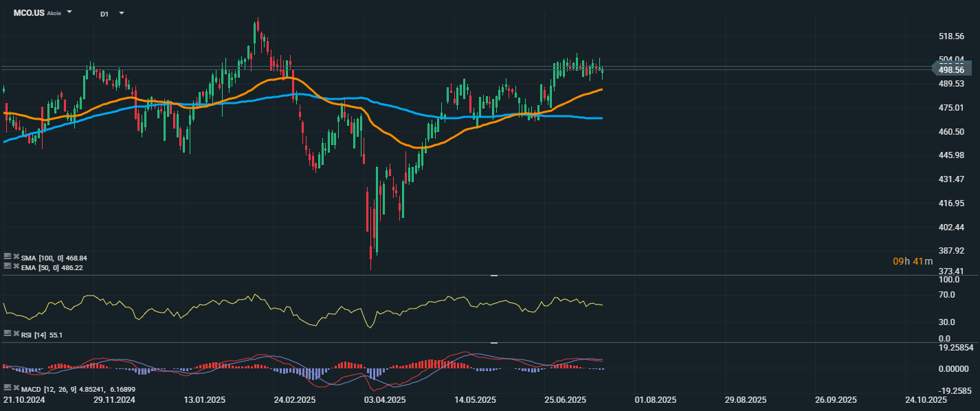Click the 445.98 price axis label
The width and height of the screenshot is (980, 411).
(x=951, y=155)
